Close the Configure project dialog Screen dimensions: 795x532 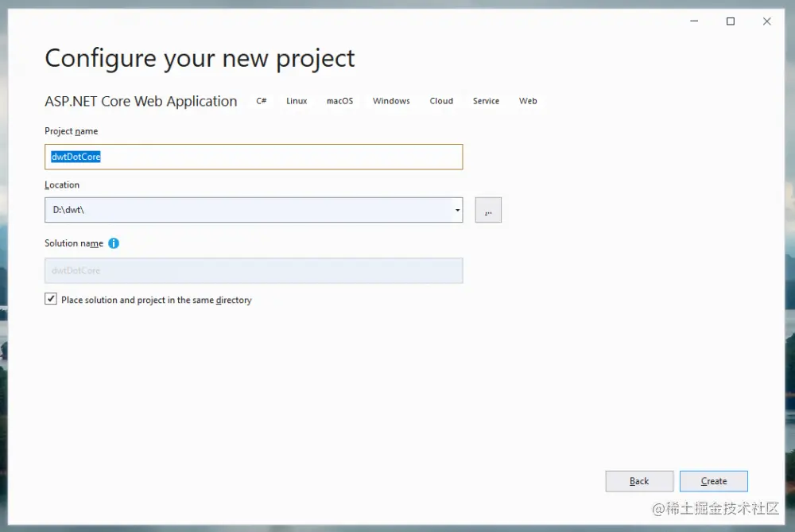[767, 21]
